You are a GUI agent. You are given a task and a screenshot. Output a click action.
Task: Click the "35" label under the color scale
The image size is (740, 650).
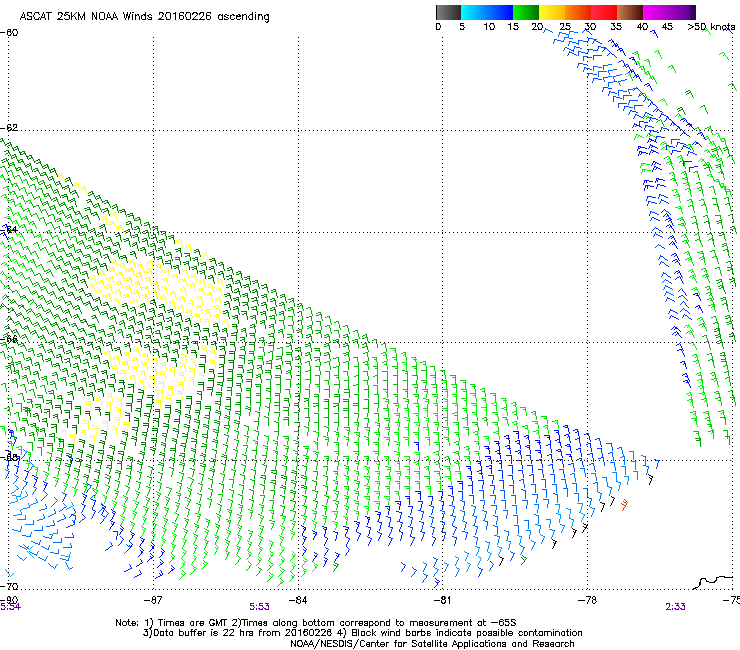coord(616,27)
